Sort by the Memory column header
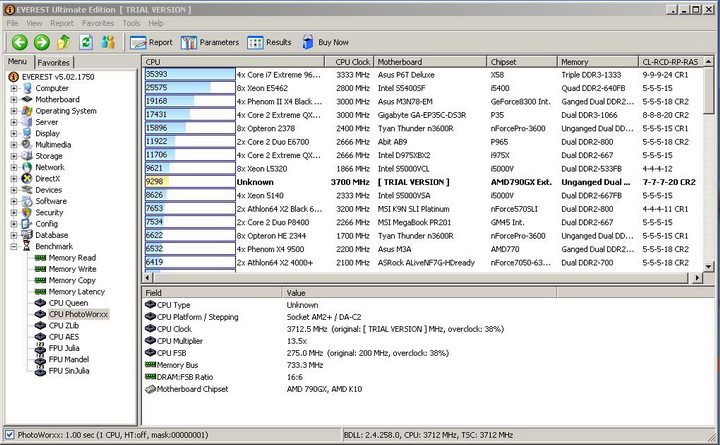Screen dimensions: 720x445 pyautogui.click(x=598, y=62)
